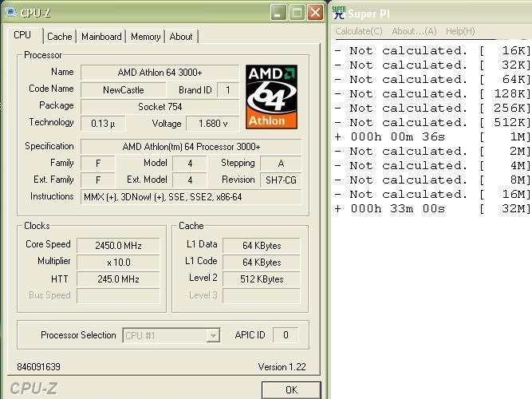Click the Ext. Model value 4

pos(190,180)
